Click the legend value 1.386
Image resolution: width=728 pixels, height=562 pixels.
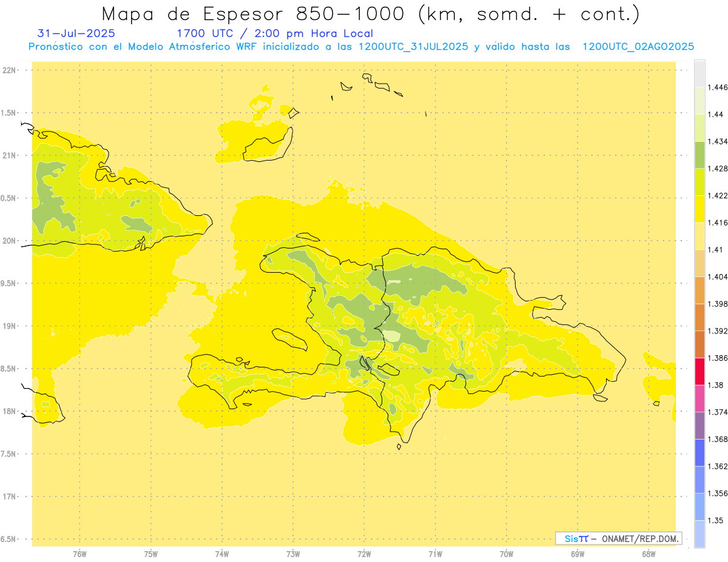(x=718, y=358)
